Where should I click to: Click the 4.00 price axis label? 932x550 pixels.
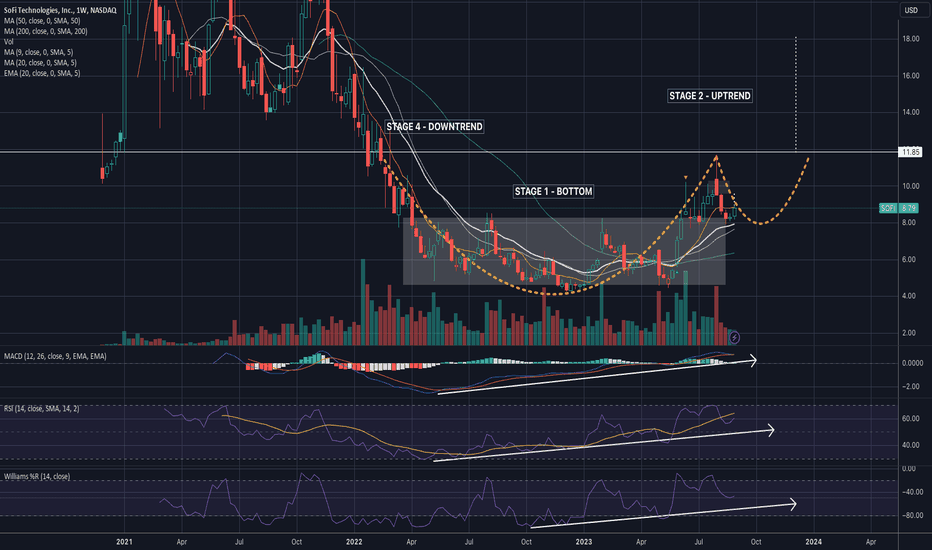click(909, 296)
